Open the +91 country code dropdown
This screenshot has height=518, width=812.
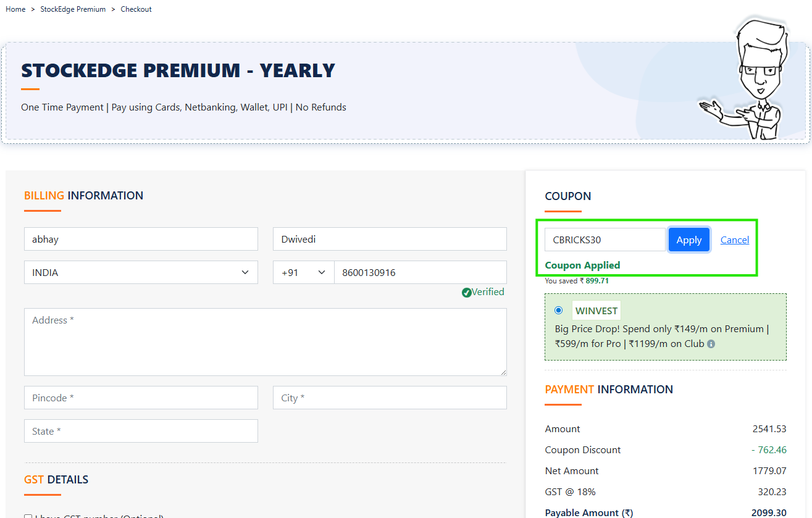[303, 272]
